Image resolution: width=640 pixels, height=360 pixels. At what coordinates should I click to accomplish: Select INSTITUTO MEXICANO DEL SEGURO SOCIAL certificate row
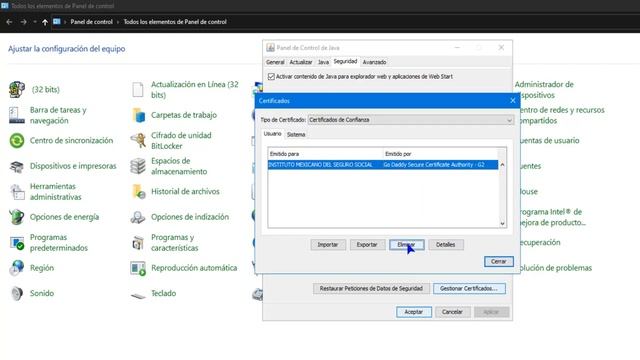click(x=383, y=165)
